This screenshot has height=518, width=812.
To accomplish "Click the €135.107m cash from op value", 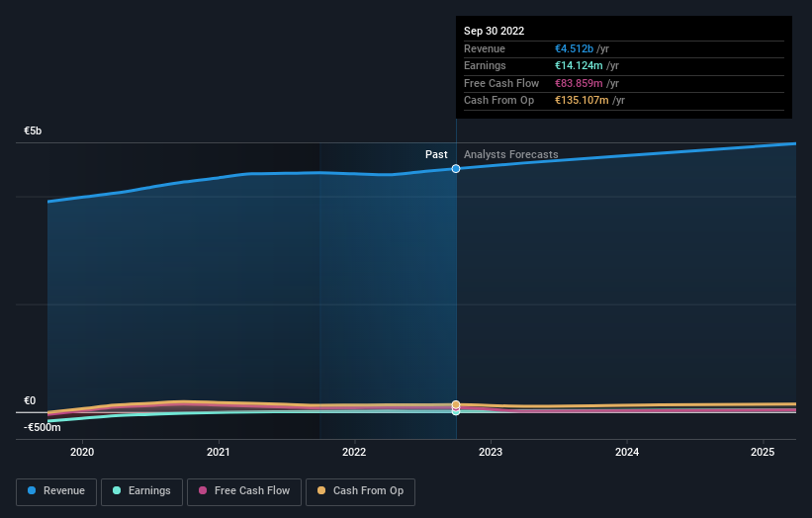I will 582,101.
